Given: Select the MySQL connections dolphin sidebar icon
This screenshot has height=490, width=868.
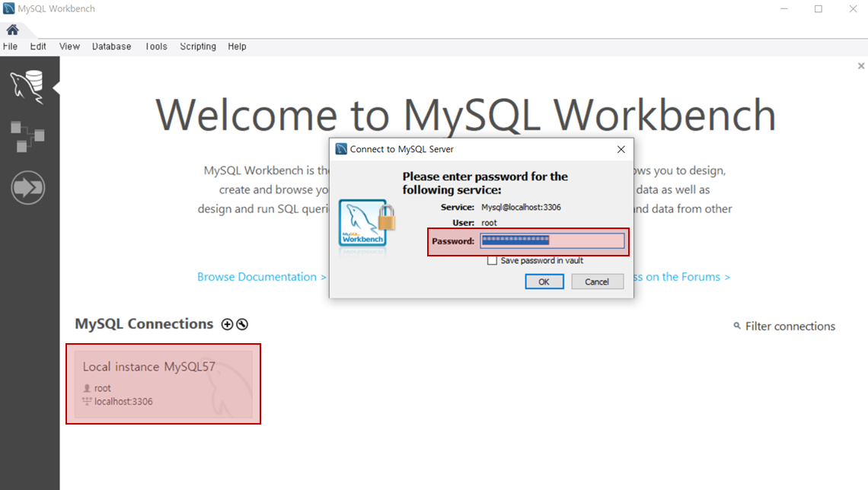Looking at the screenshot, I should [x=27, y=86].
